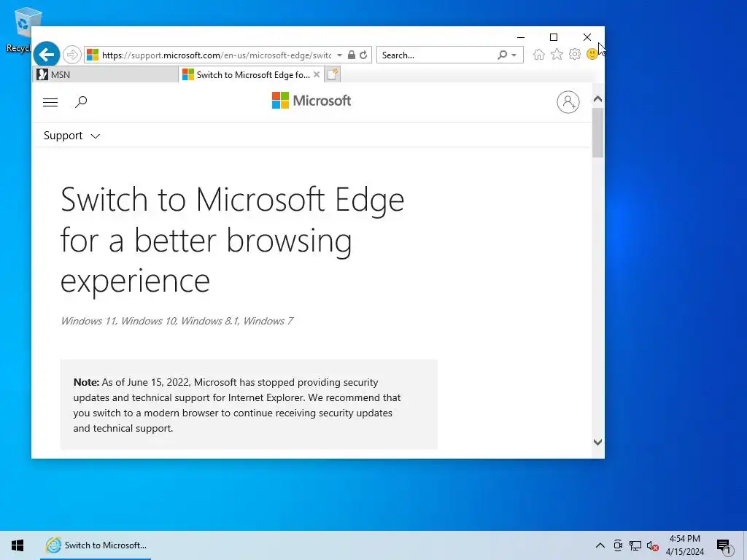Click the taskbar clock showing 4:54 PM
This screenshot has width=747, height=560.
coord(684,545)
